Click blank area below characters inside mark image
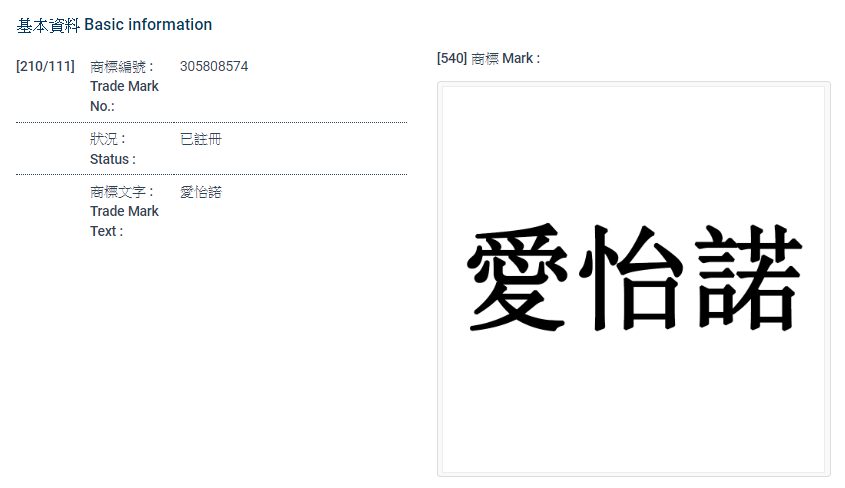The width and height of the screenshot is (845, 488). tap(632, 410)
